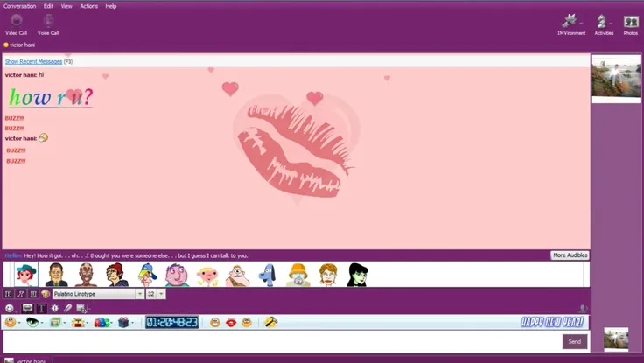The width and height of the screenshot is (644, 363).
Task: Open the IMVironment selector
Action: click(571, 24)
